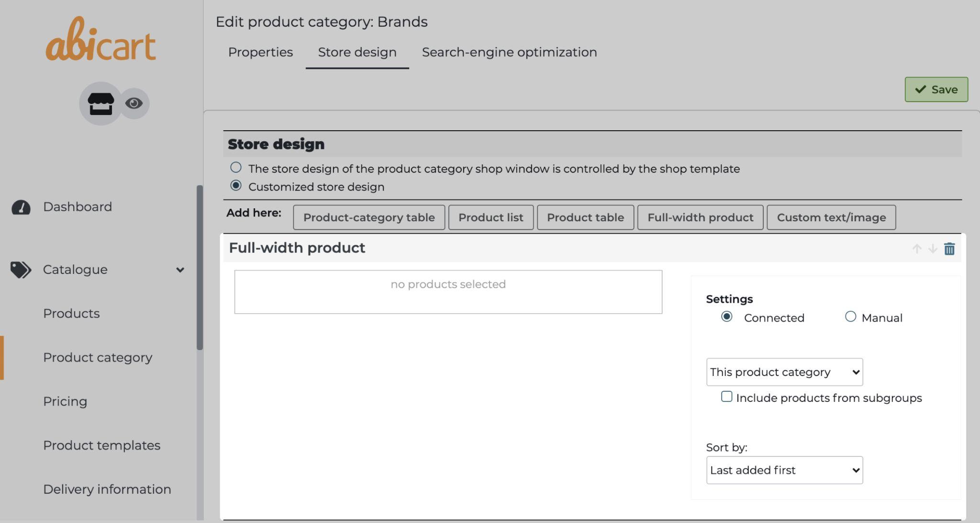Open the storefront shop icon
The height and width of the screenshot is (523, 980).
(x=100, y=103)
